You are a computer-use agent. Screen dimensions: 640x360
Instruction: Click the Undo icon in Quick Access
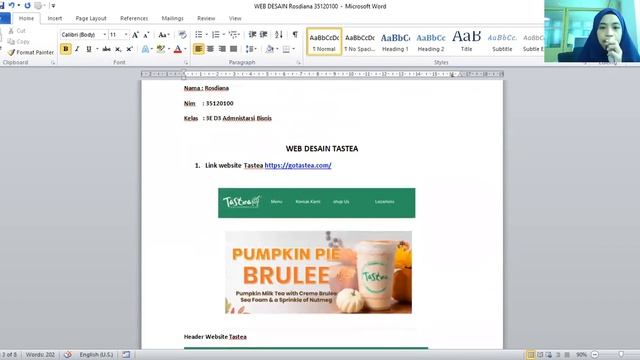click(x=11, y=5)
